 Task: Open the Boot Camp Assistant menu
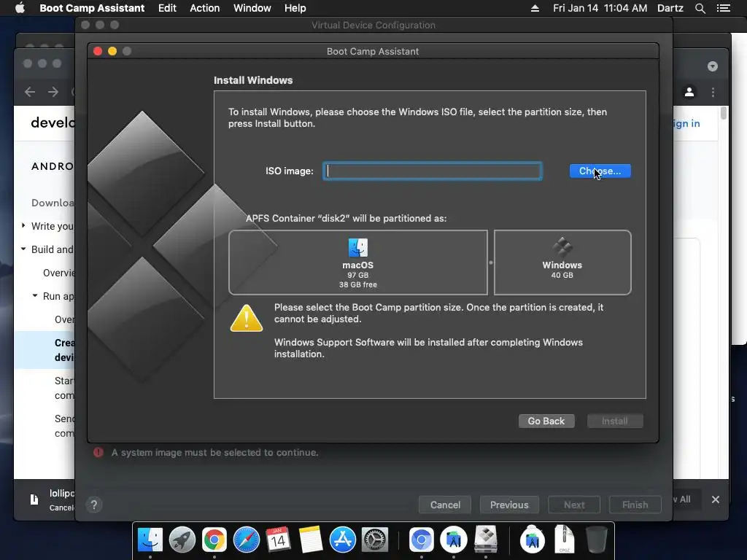pos(92,8)
